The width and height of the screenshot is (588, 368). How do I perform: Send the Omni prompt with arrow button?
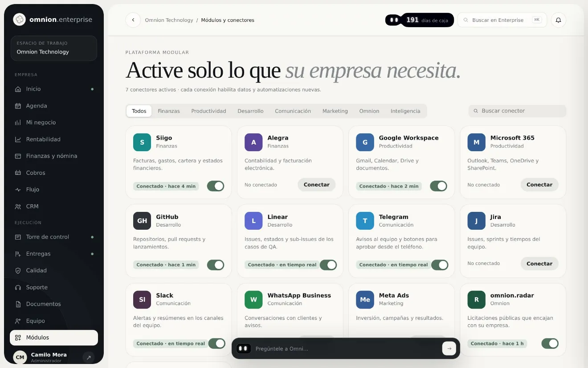(x=449, y=349)
